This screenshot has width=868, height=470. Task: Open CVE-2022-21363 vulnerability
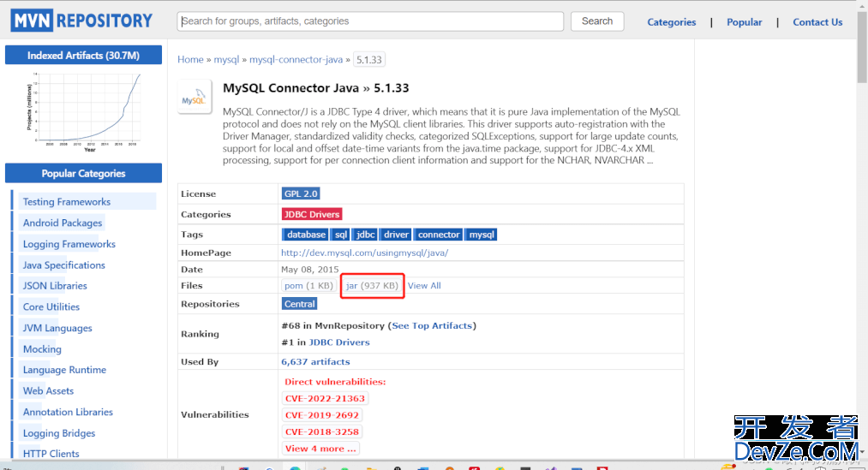325,399
